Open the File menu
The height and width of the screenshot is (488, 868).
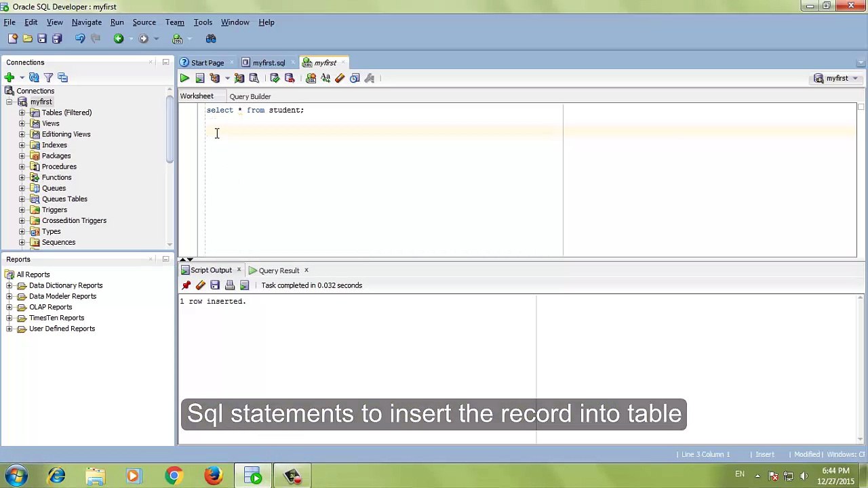(x=9, y=22)
